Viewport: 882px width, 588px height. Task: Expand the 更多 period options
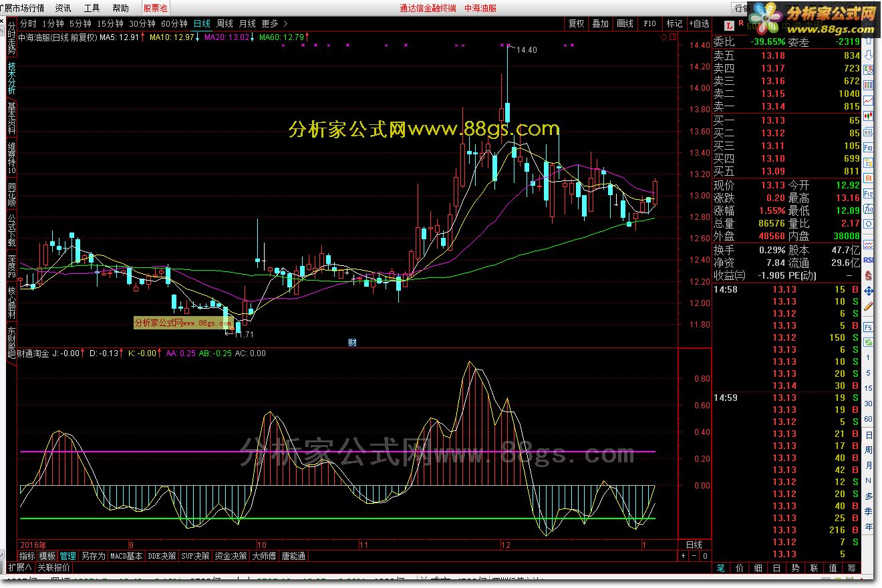pyautogui.click(x=274, y=23)
